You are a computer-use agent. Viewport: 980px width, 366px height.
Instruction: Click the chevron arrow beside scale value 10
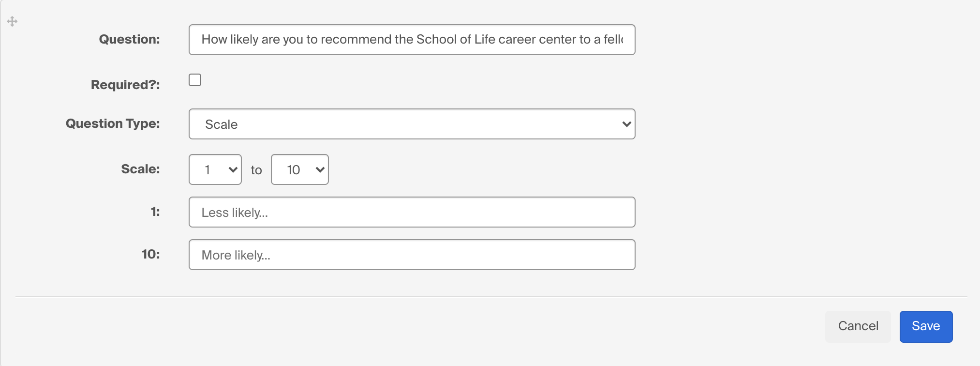(320, 169)
